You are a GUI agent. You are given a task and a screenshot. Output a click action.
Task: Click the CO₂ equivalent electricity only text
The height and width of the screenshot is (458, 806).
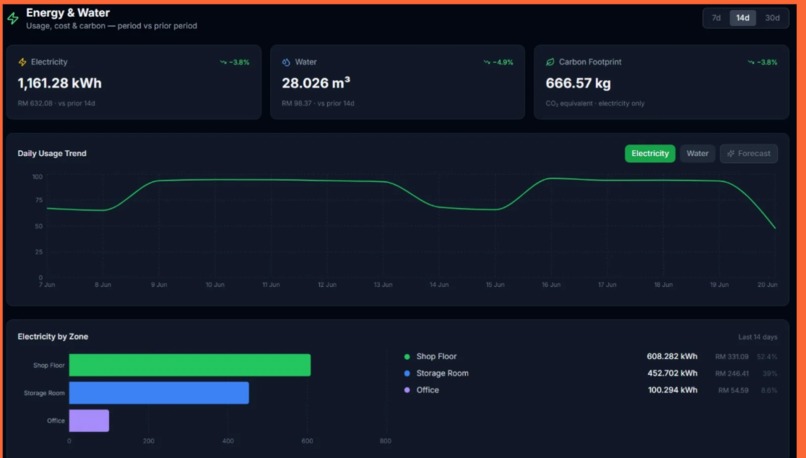[595, 103]
